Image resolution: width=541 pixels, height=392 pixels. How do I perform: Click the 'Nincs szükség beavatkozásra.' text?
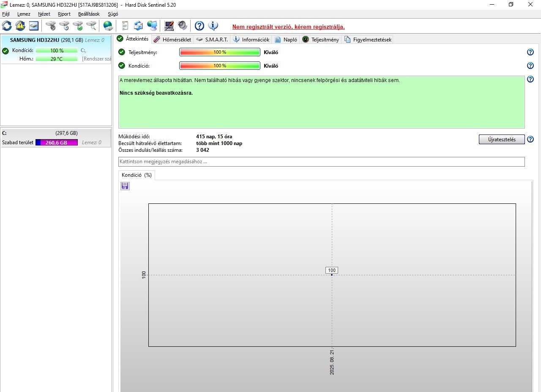click(x=156, y=93)
